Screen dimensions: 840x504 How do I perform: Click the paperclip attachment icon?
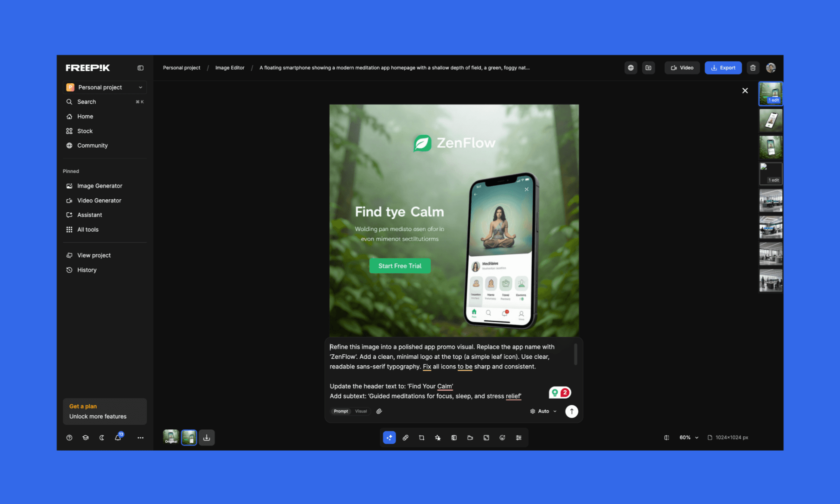point(379,411)
